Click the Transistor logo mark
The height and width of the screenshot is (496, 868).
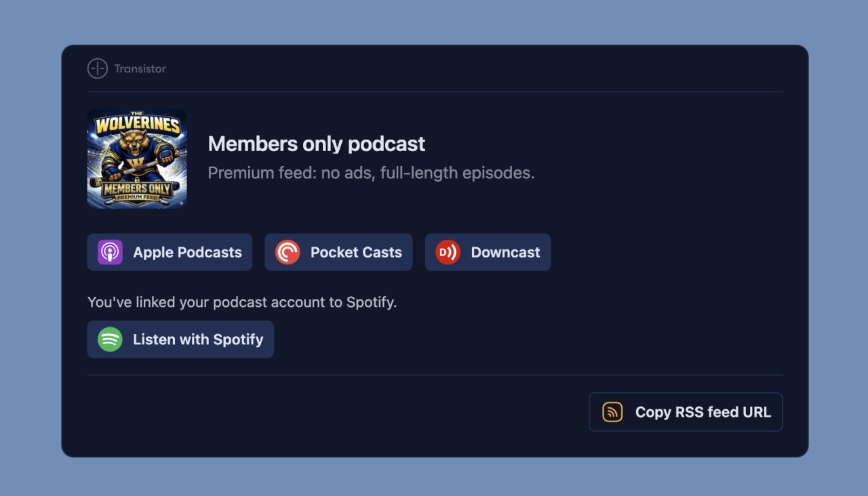(97, 68)
